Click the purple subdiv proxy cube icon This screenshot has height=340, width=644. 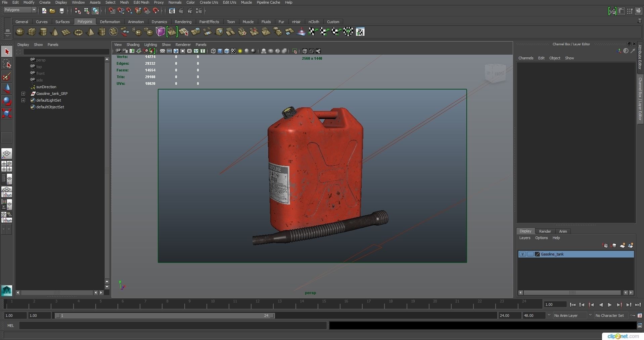pos(161,32)
